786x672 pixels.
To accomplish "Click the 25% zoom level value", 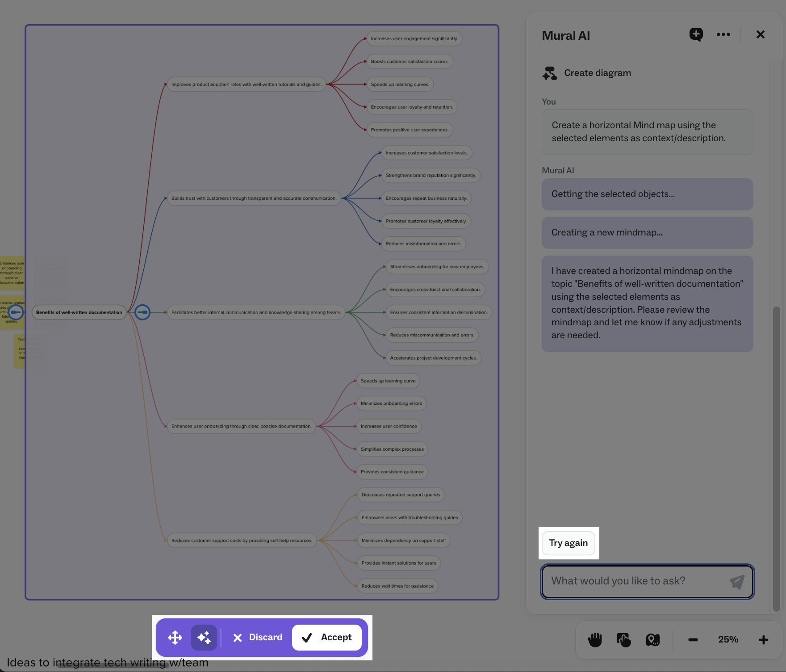I will coord(728,639).
